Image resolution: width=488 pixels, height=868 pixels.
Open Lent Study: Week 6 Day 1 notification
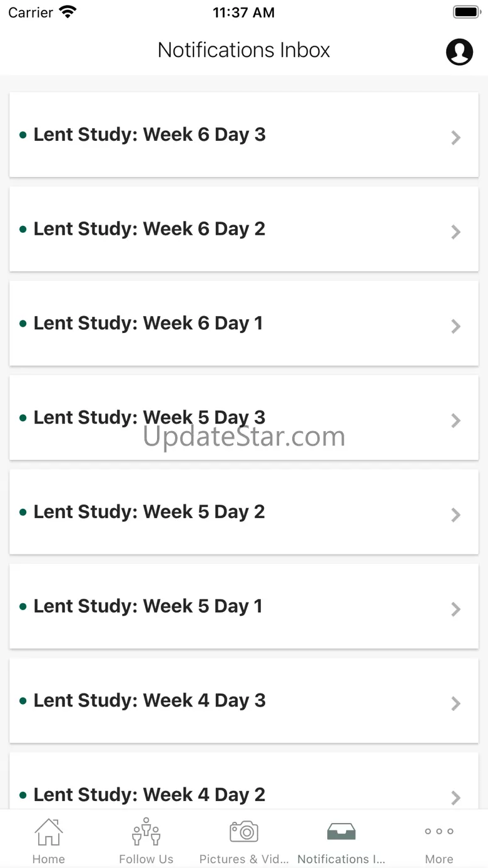point(148,324)
